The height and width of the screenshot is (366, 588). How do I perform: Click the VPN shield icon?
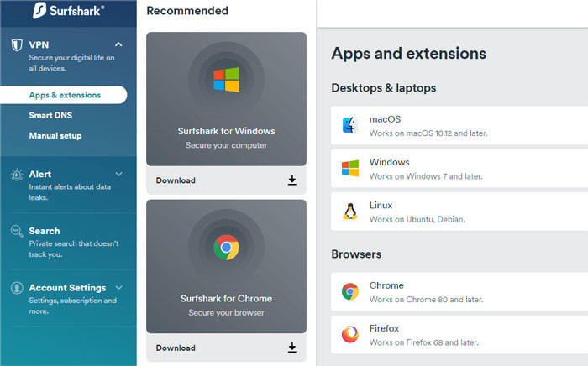[x=17, y=45]
